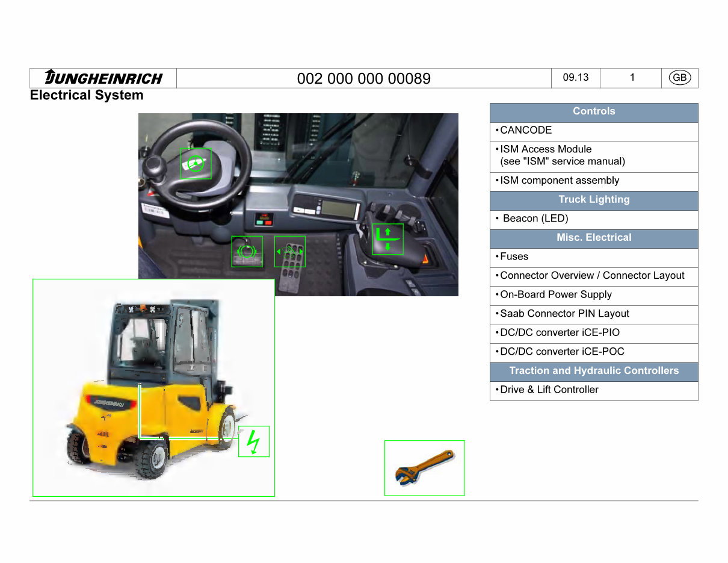The height and width of the screenshot is (563, 728).
Task: Click the Jungheinrich logo
Action: point(103,78)
